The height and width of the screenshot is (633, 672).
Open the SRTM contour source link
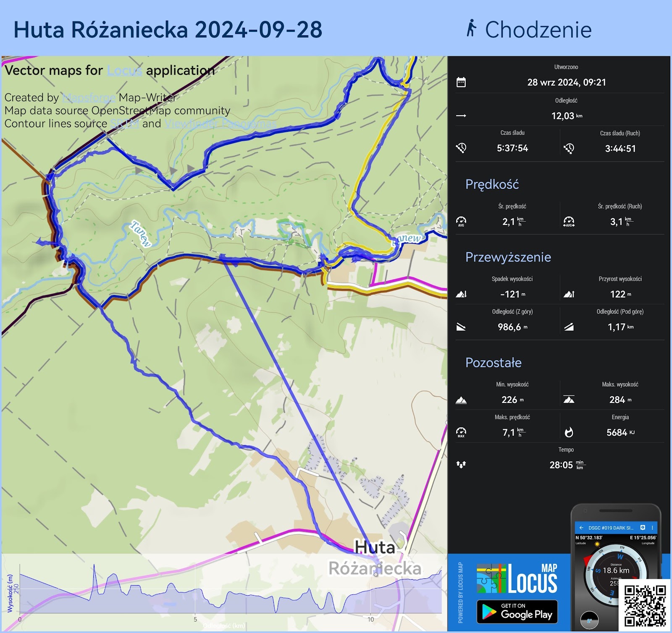(125, 123)
